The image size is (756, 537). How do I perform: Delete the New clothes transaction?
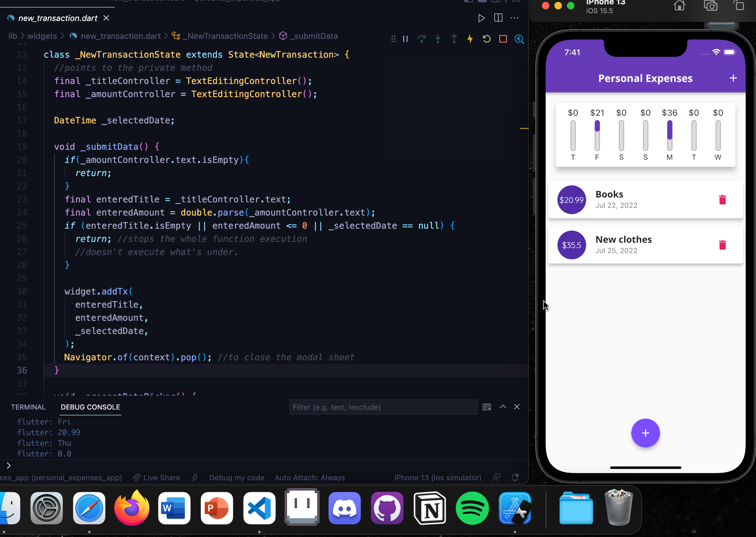722,245
